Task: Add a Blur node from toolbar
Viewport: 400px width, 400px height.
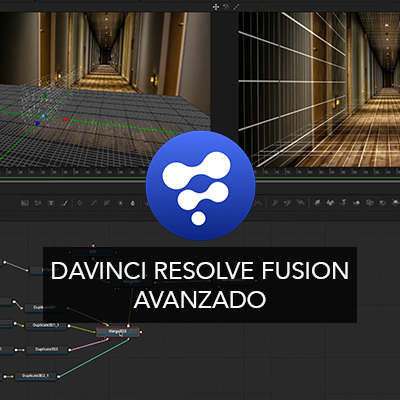Action: 133,203
